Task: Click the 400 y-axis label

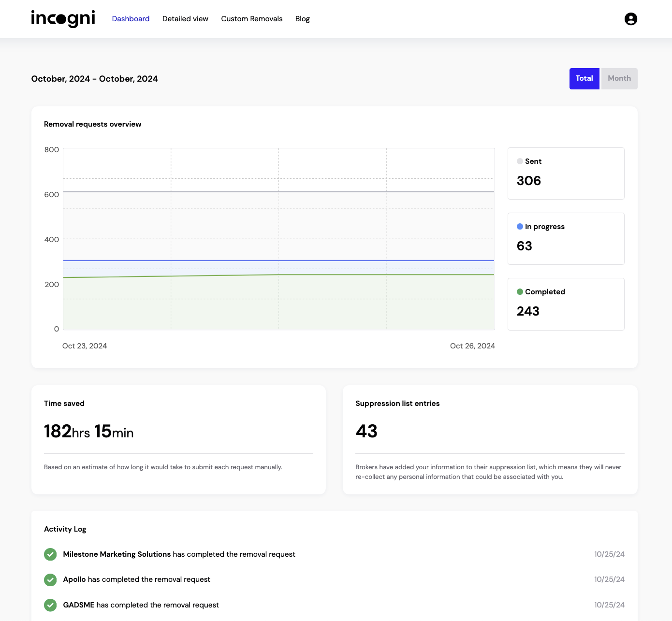Action: coord(52,240)
